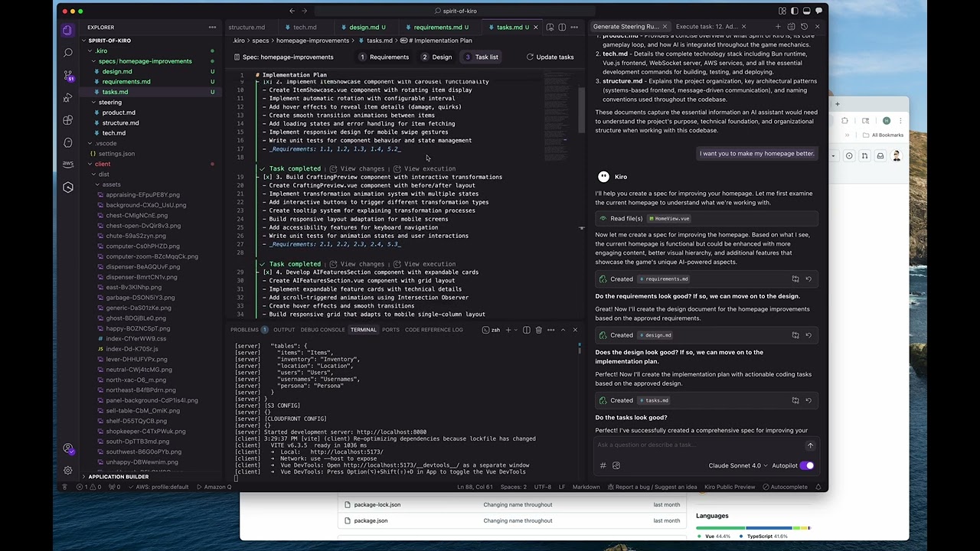The height and width of the screenshot is (551, 980).
Task: Open settings.json file
Action: tap(116, 154)
